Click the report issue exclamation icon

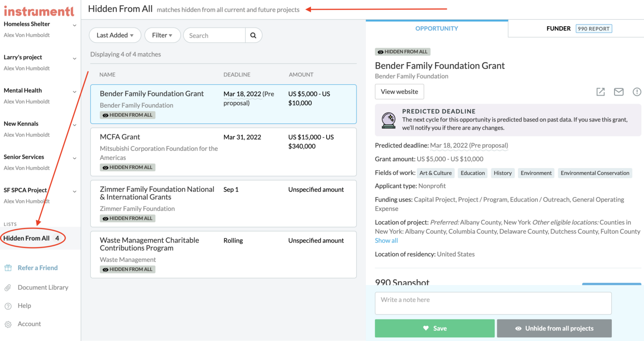point(637,92)
